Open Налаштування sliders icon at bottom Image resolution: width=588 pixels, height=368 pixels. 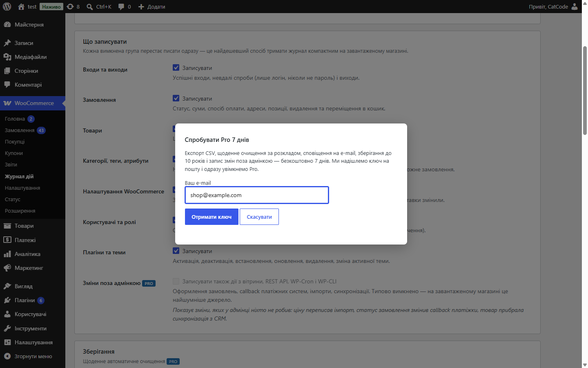pos(7,342)
